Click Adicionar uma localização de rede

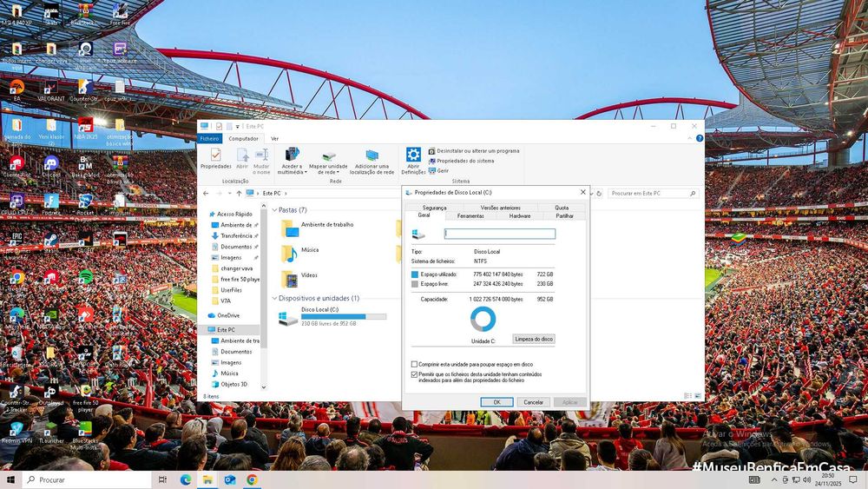[372, 162]
